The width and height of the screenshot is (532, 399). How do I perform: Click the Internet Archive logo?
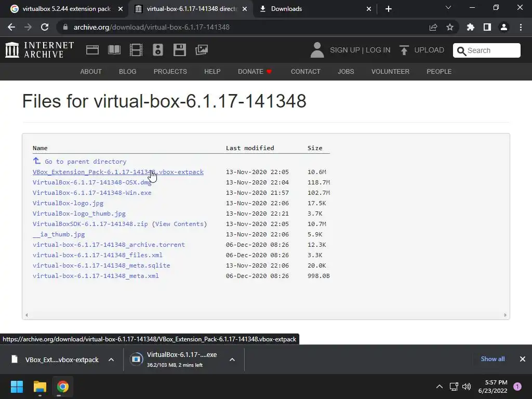pos(39,50)
